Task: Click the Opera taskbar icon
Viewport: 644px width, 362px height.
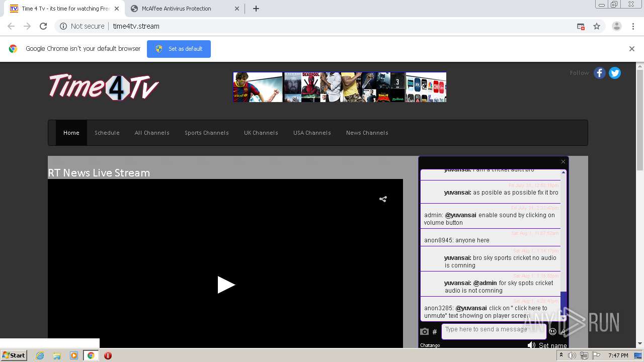Action: (108, 355)
